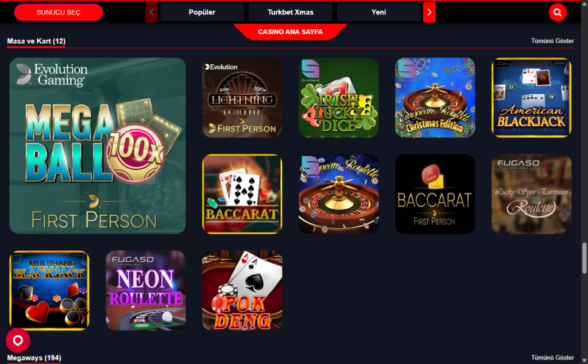Play Multihand Blackjack game
The width and height of the screenshot is (588, 364).
tap(49, 291)
